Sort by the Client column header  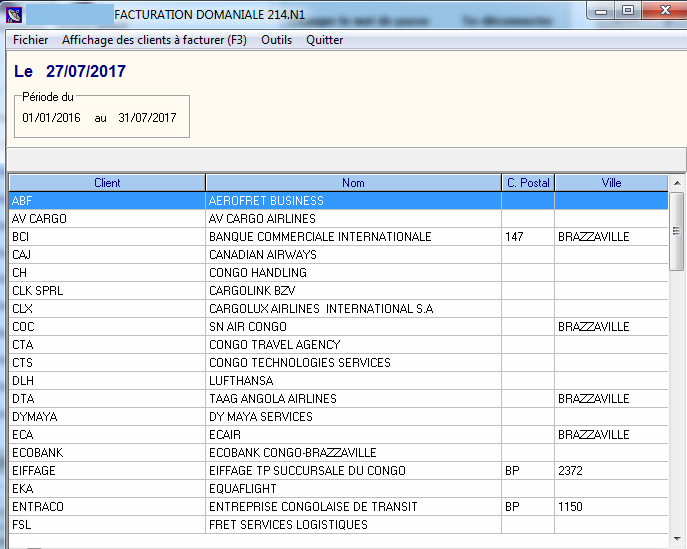pos(107,183)
